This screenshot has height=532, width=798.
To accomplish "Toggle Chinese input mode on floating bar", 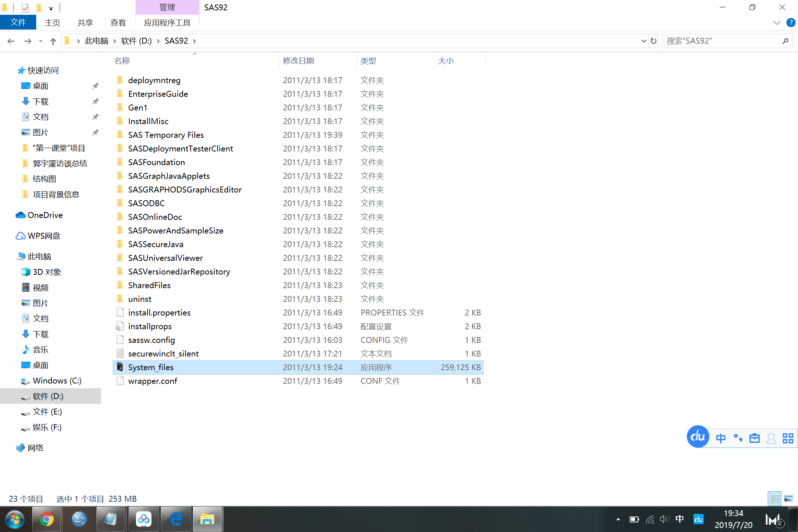I will coord(720,438).
